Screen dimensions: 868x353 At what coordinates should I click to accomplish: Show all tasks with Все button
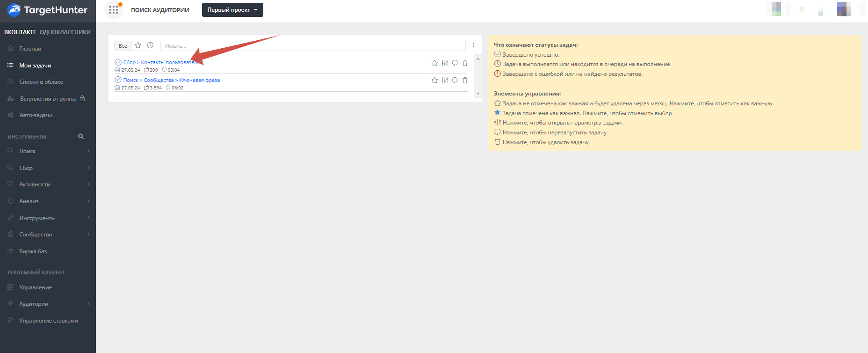[123, 46]
